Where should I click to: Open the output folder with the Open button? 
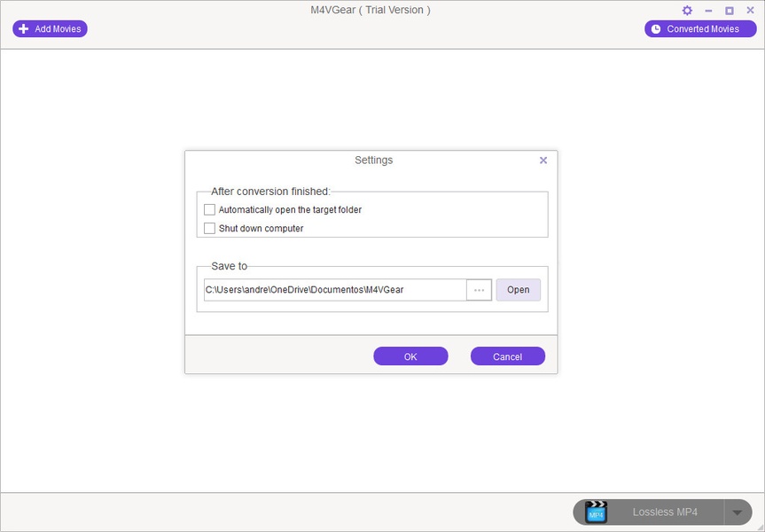tap(519, 290)
